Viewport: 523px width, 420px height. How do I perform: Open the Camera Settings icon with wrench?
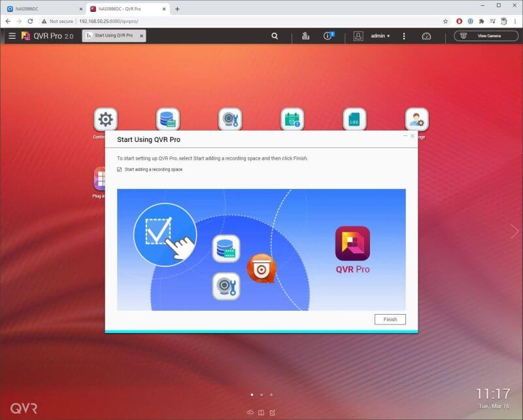pos(230,120)
